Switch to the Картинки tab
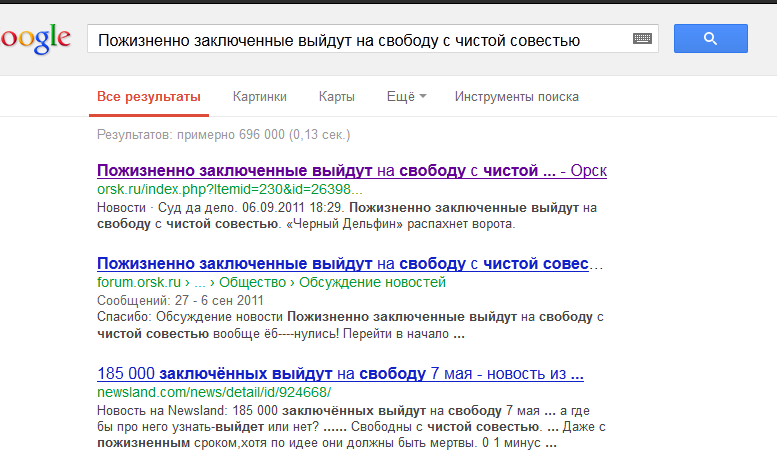777x462 pixels. coord(259,97)
